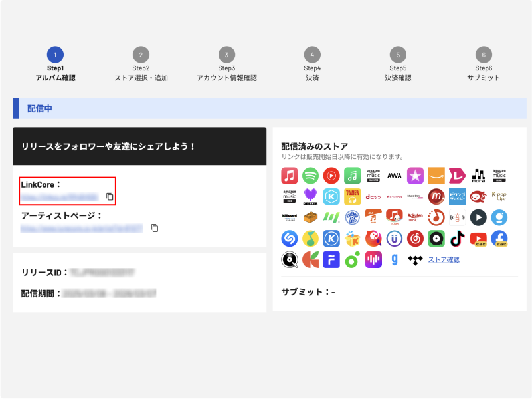Select the Shazam store icon

point(289,238)
